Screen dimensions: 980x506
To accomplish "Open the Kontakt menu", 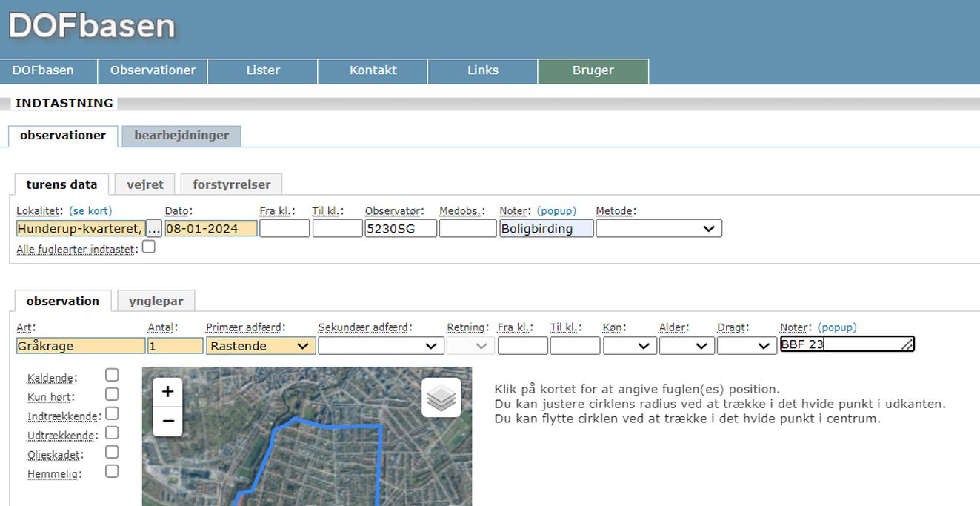I will point(373,70).
